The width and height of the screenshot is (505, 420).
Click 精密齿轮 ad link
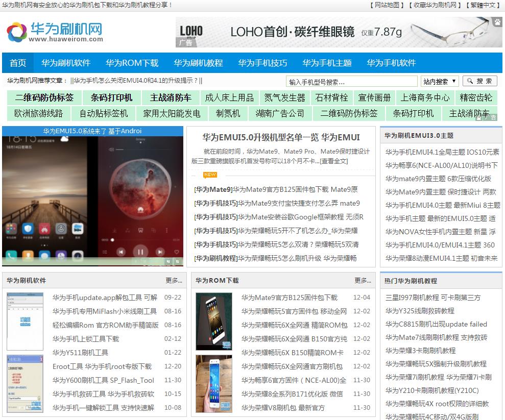click(x=476, y=97)
